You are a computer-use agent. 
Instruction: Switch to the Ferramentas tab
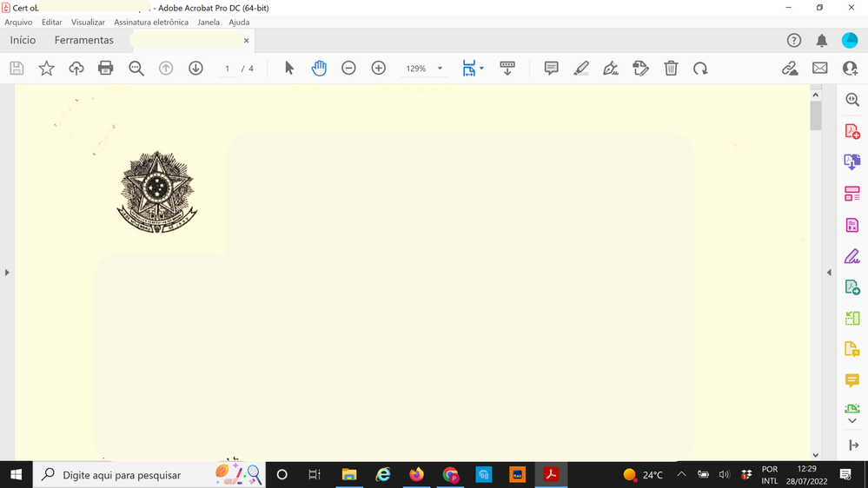83,41
